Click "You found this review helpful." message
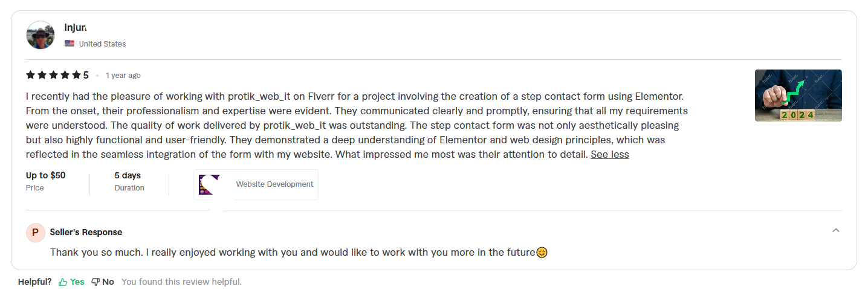This screenshot has height=289, width=868. click(x=181, y=282)
